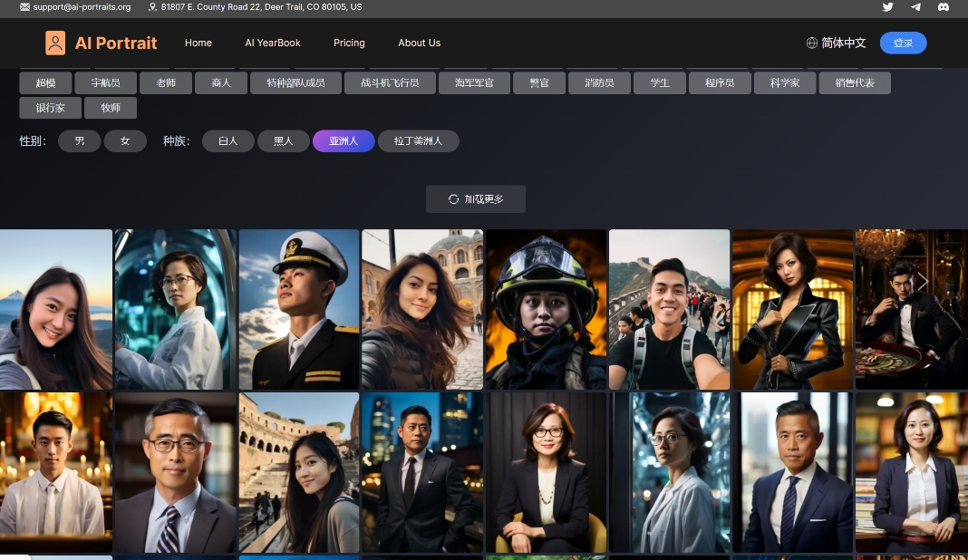Click the 加载更多 load more button

(475, 198)
